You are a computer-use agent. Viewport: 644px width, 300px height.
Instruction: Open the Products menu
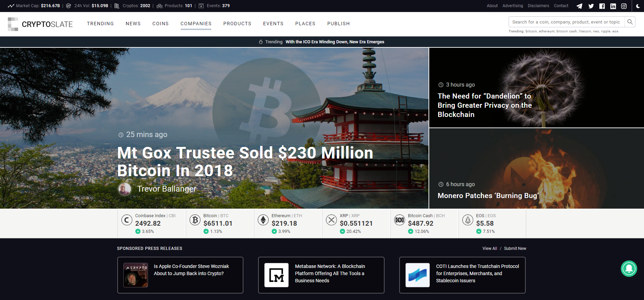point(237,24)
